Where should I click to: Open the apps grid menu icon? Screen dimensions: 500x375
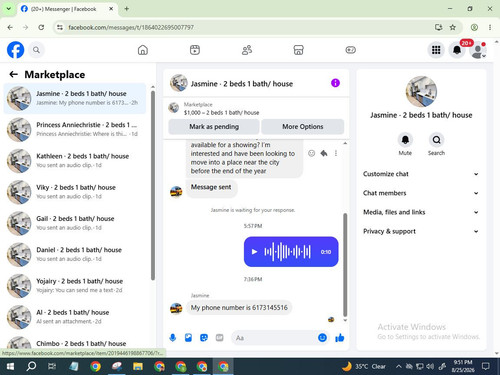(436, 50)
